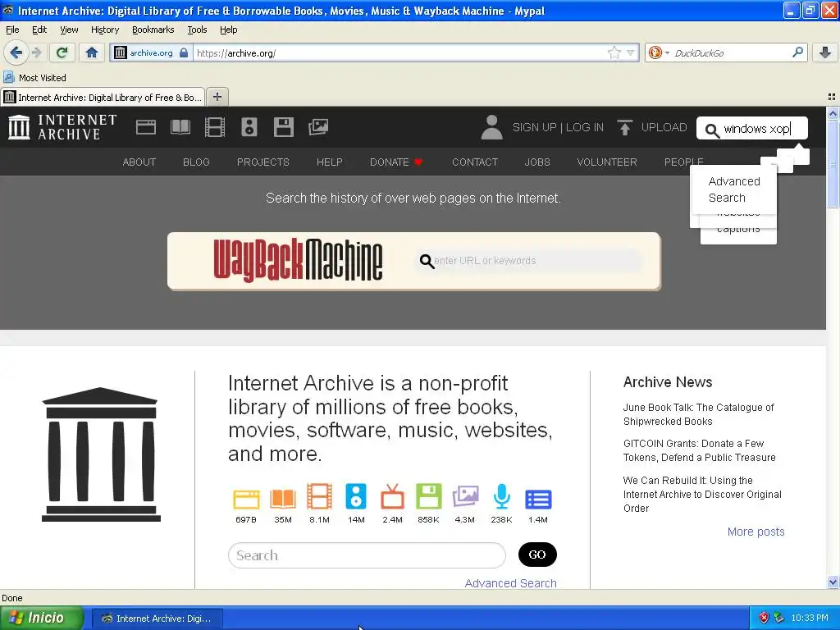Open the Edit menu

click(x=39, y=30)
